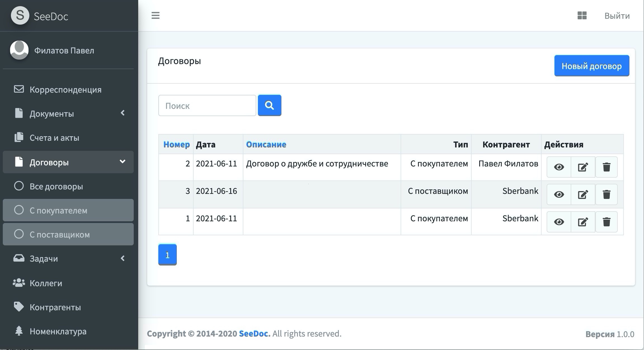
Task: Expand the Документы menu chevron
Action: (123, 113)
